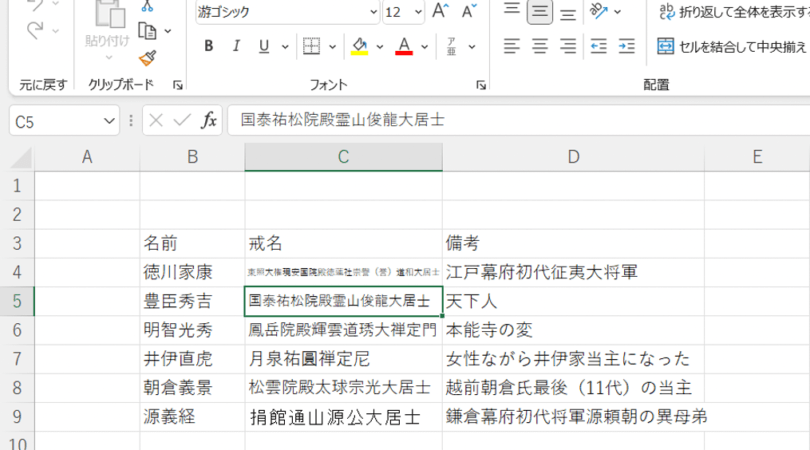Click the Increase Indent icon
Viewport: 810px width, 450px height.
(x=627, y=46)
